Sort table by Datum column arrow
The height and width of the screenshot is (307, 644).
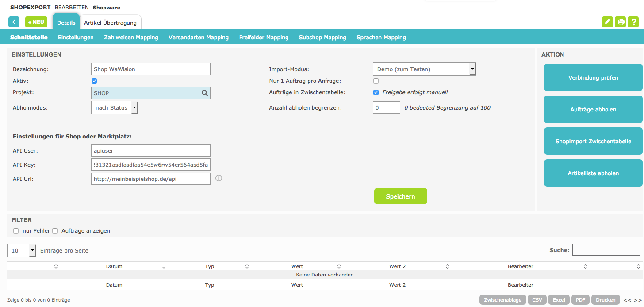point(164,267)
